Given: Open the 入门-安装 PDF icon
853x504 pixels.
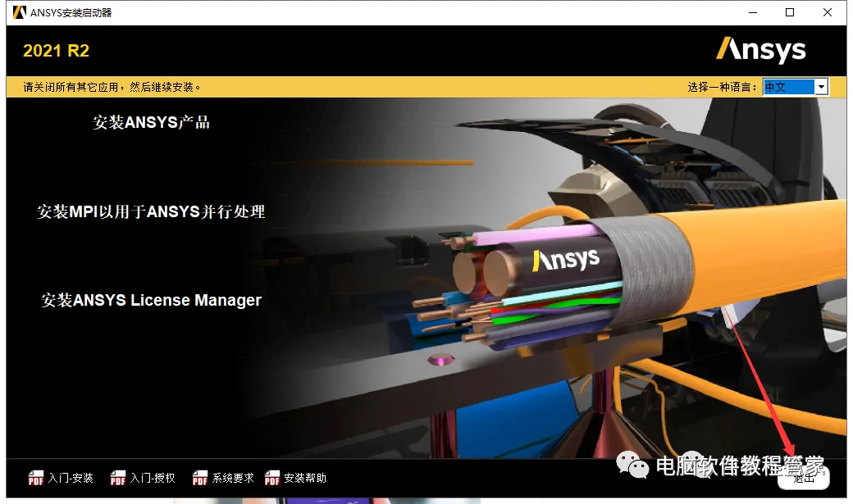Looking at the screenshot, I should tap(36, 478).
